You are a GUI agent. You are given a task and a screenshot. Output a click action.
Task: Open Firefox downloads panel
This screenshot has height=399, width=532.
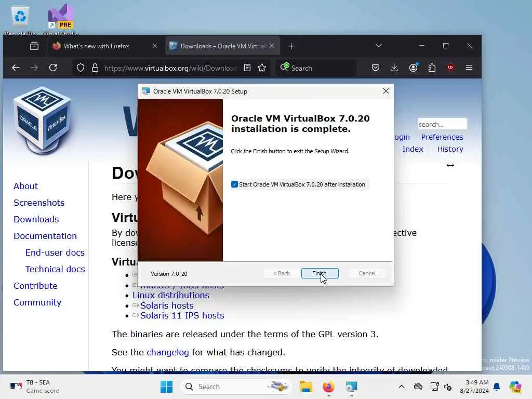coord(394,68)
